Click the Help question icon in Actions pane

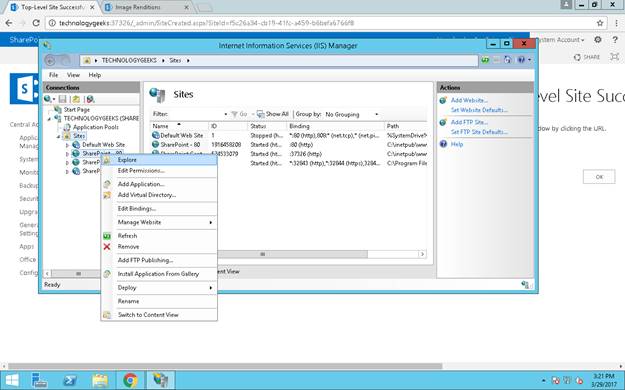[443, 144]
